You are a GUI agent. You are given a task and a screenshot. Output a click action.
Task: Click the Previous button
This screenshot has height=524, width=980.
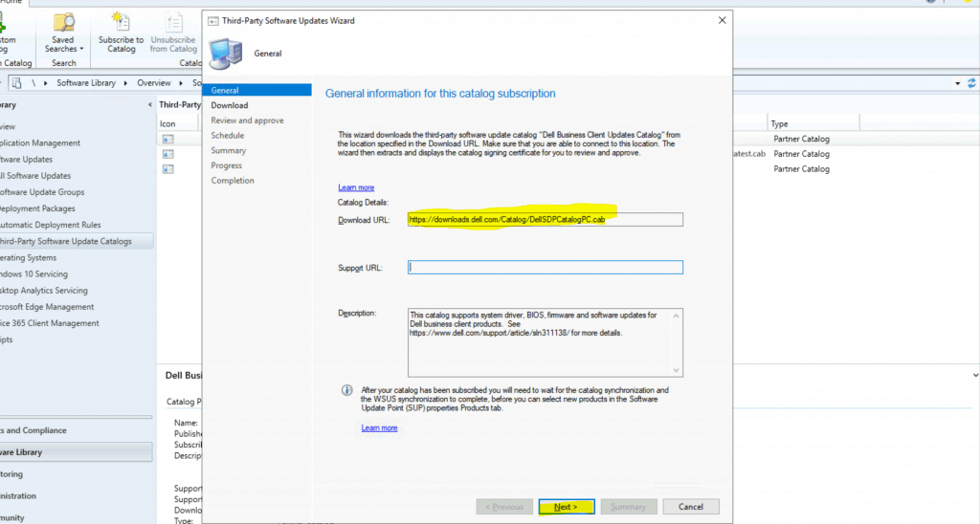tap(504, 507)
